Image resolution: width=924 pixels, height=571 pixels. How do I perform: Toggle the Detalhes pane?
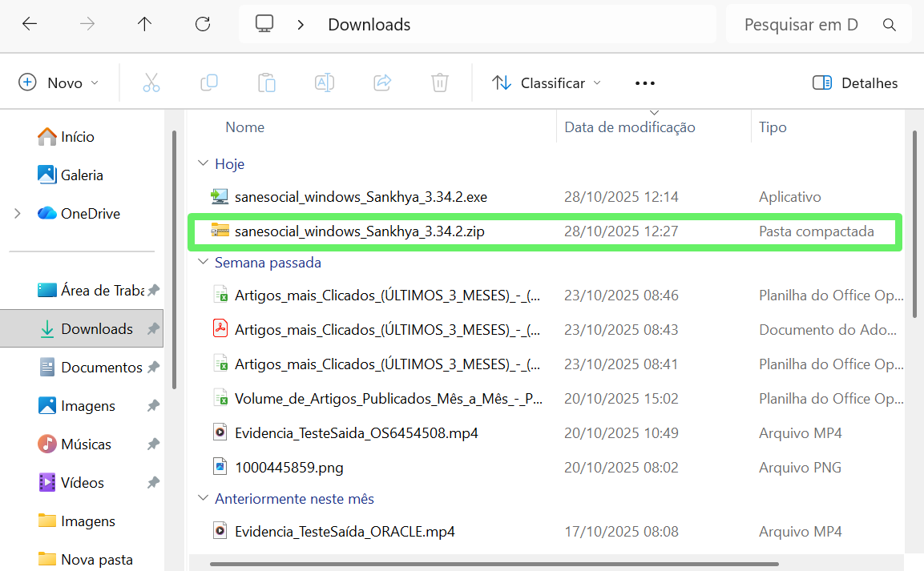point(854,83)
